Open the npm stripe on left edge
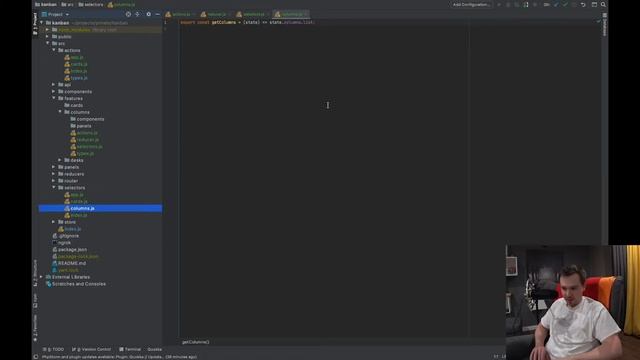The image size is (640, 360). pos(35,301)
